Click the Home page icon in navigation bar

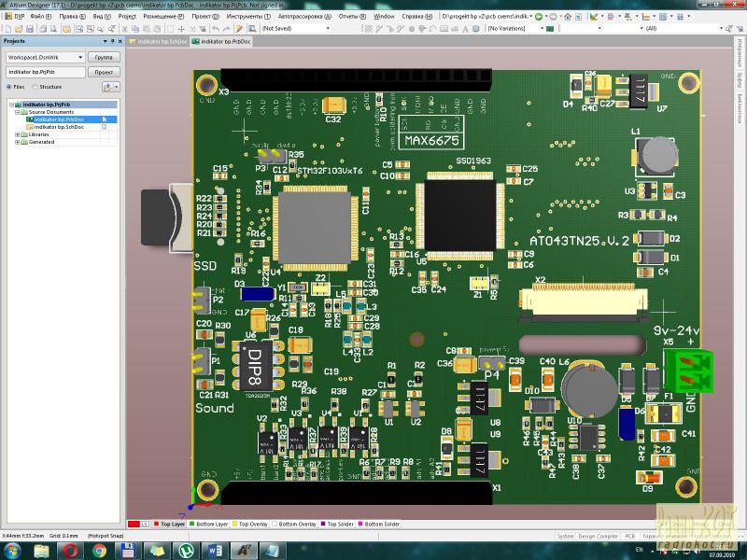point(568,16)
